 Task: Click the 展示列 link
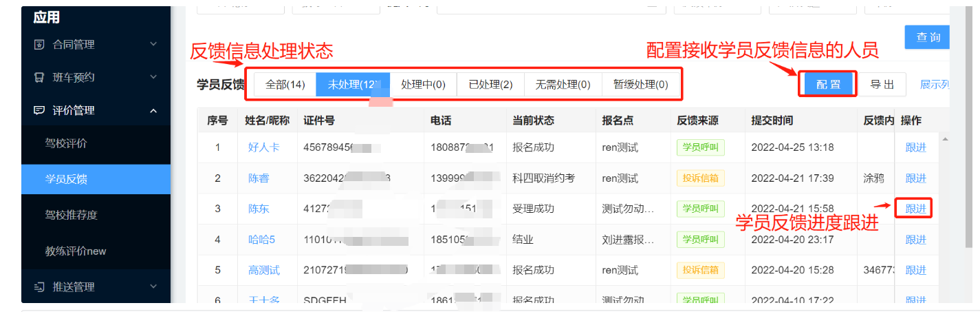pos(935,85)
